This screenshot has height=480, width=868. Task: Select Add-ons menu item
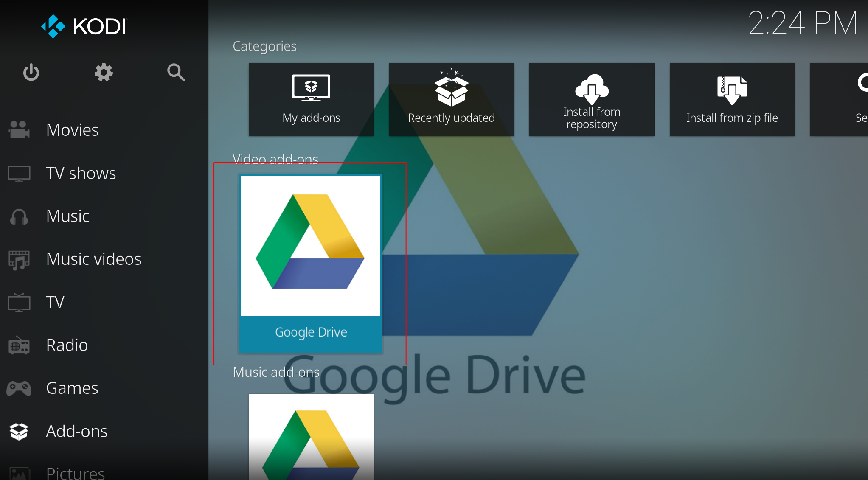tap(76, 431)
